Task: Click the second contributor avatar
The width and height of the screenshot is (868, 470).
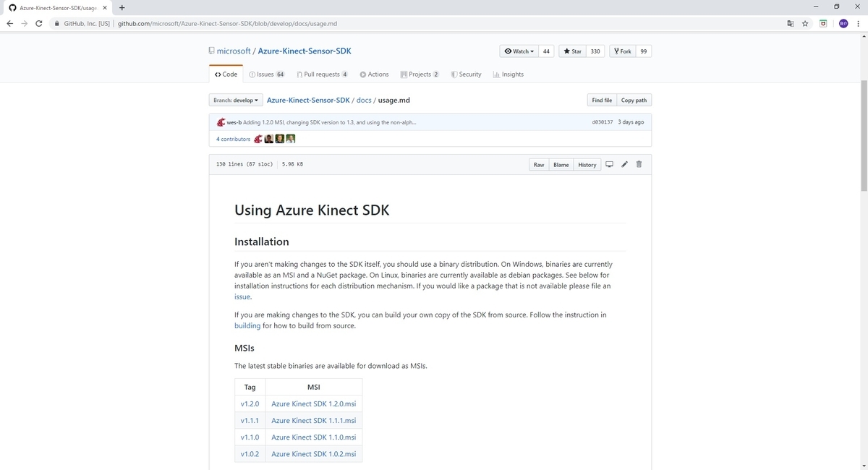Action: pos(268,139)
